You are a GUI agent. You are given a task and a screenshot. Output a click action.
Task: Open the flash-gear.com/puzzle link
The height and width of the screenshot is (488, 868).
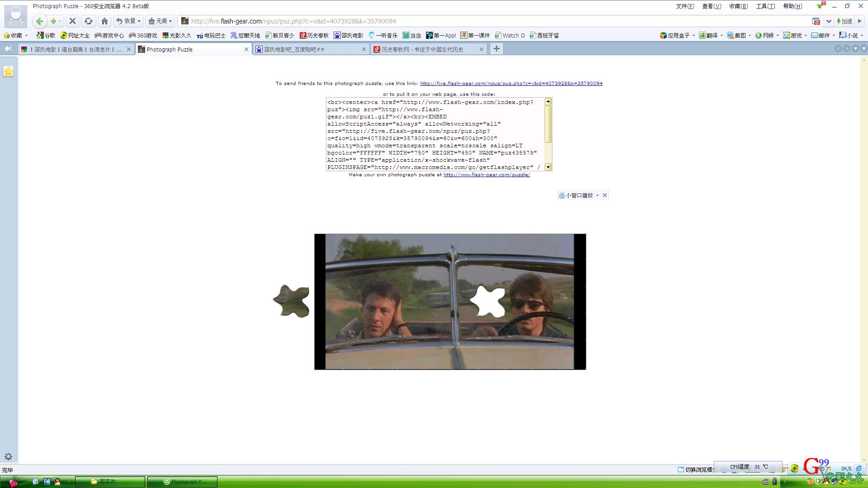486,175
